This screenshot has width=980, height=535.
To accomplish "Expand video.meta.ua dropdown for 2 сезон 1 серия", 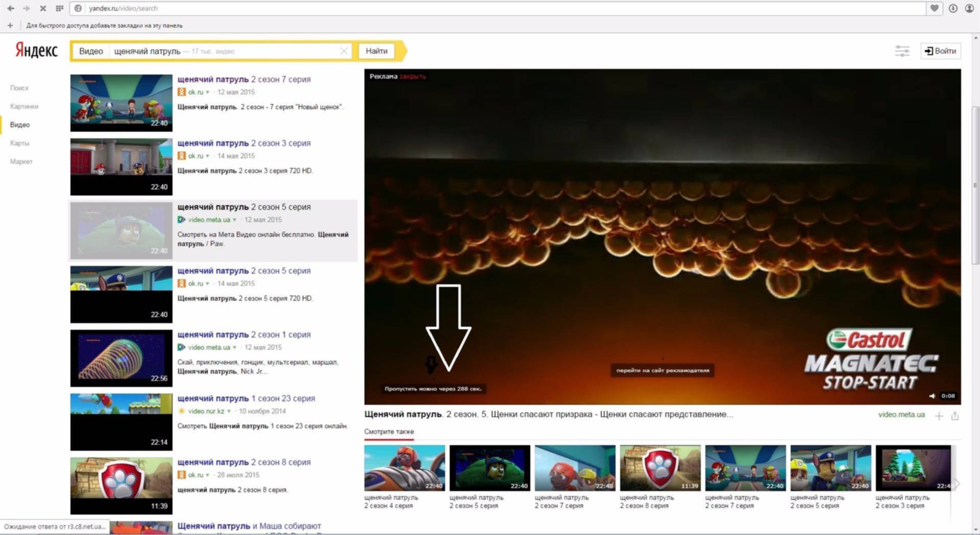I will click(x=234, y=348).
